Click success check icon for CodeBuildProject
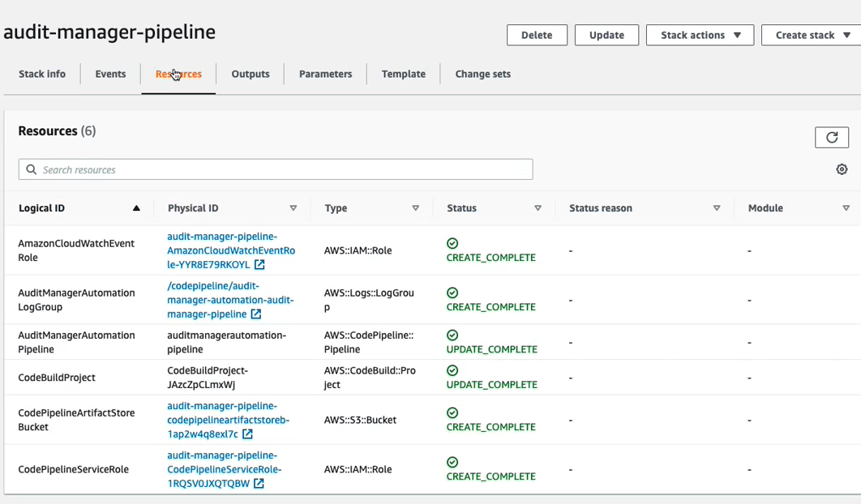 pos(452,370)
